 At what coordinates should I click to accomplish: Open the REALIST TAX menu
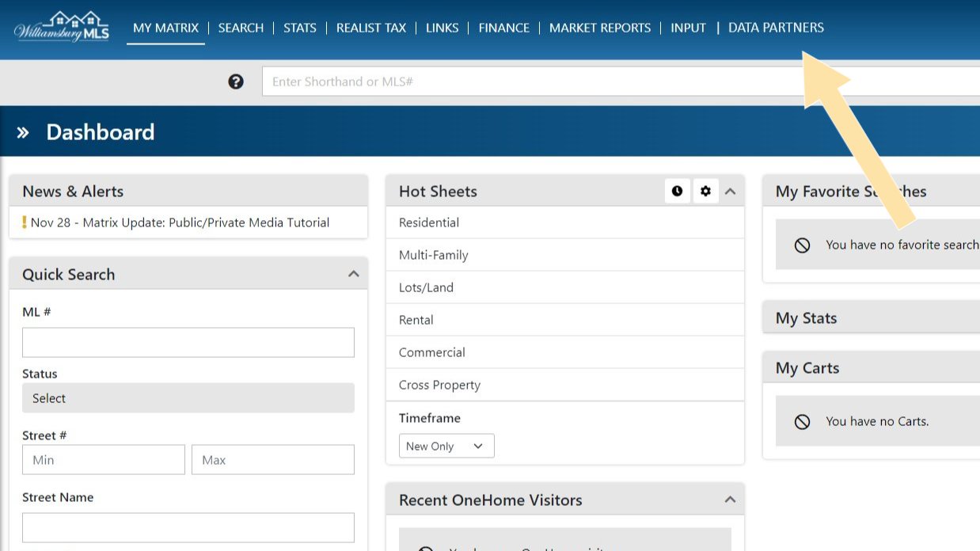371,27
